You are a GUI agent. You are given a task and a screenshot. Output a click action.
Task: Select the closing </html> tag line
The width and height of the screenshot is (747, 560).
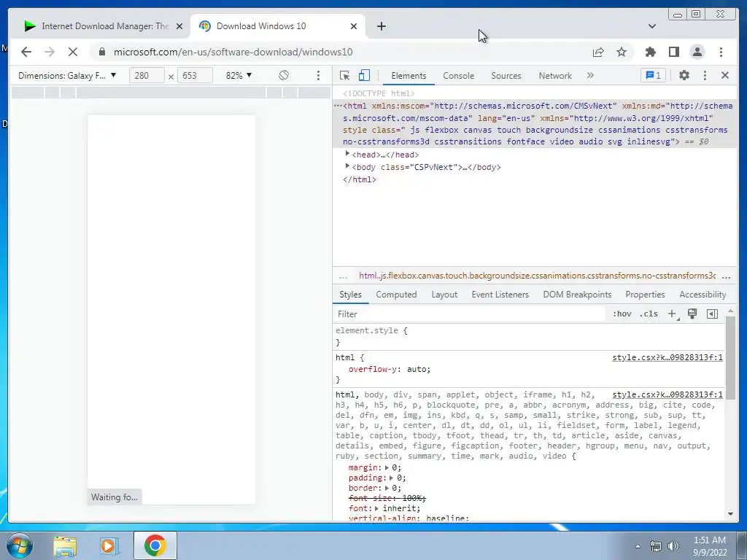pos(359,179)
